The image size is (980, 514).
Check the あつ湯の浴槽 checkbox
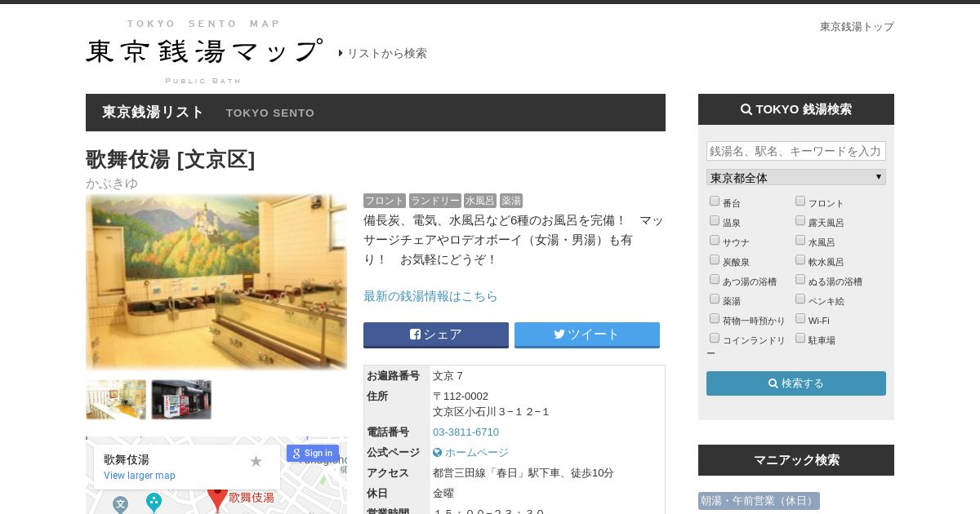click(x=715, y=279)
